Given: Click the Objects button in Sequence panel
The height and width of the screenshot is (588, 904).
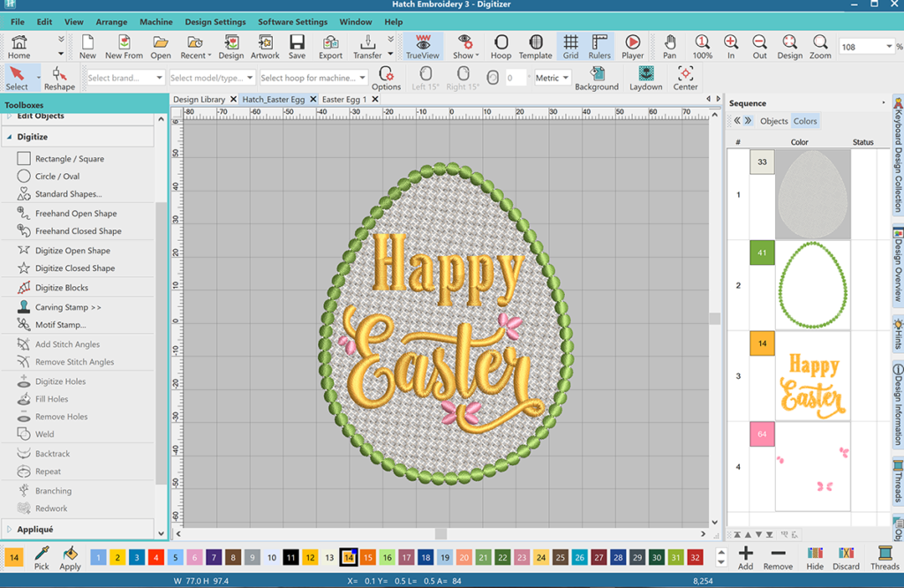Looking at the screenshot, I should coord(773,121).
